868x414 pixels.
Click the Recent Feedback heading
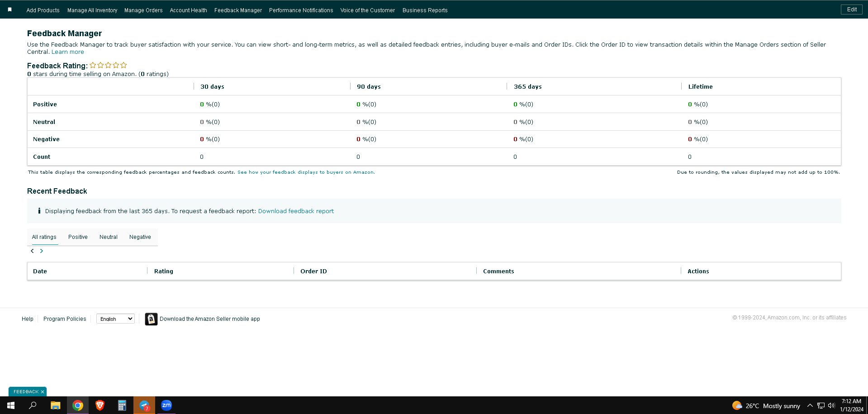[57, 191]
